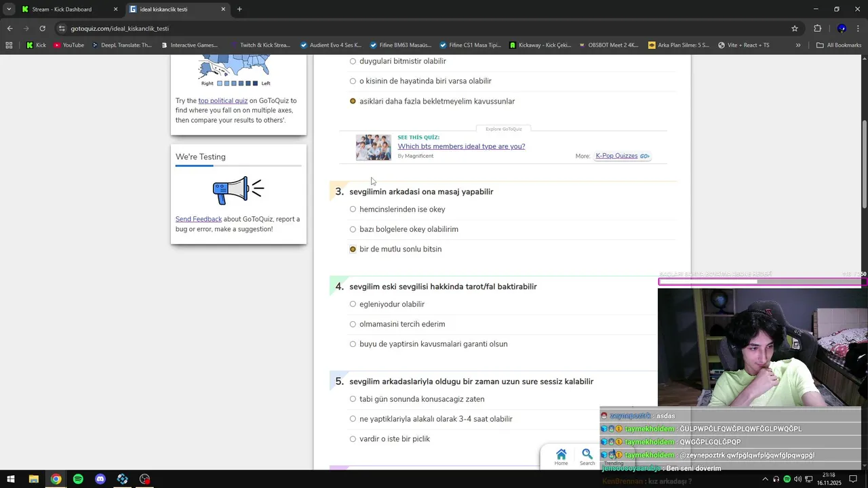This screenshot has width=868, height=488.
Task: Select 'o kisinin de hayatinda biri varsa olabilir'
Action: tap(353, 81)
